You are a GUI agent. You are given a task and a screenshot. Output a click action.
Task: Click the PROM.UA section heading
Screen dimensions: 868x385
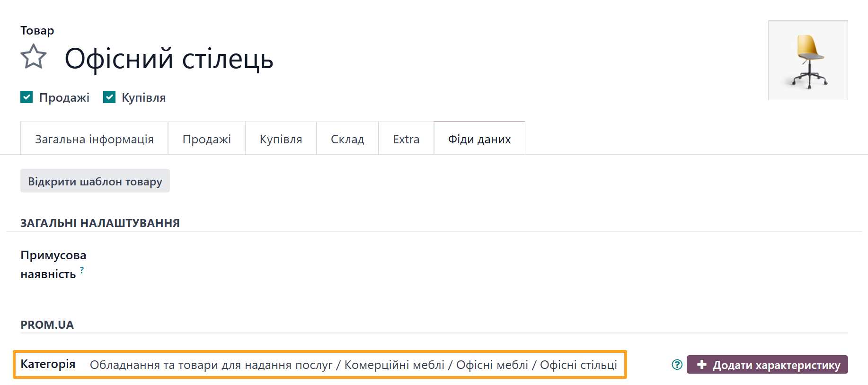tap(47, 324)
